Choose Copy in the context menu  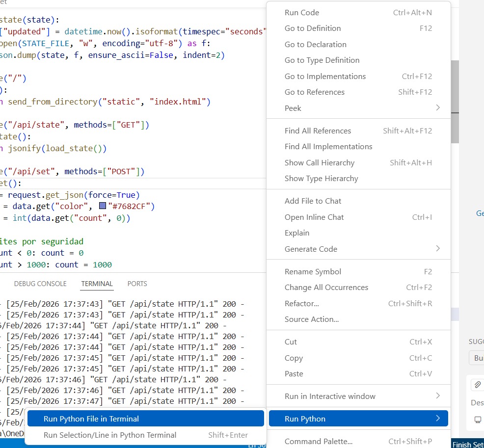pyautogui.click(x=294, y=358)
